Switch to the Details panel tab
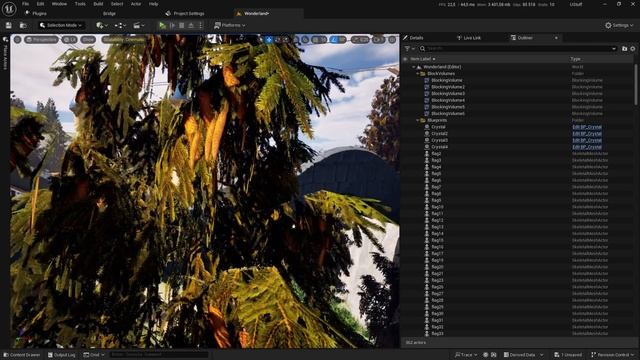The height and width of the screenshot is (360, 640). click(413, 38)
